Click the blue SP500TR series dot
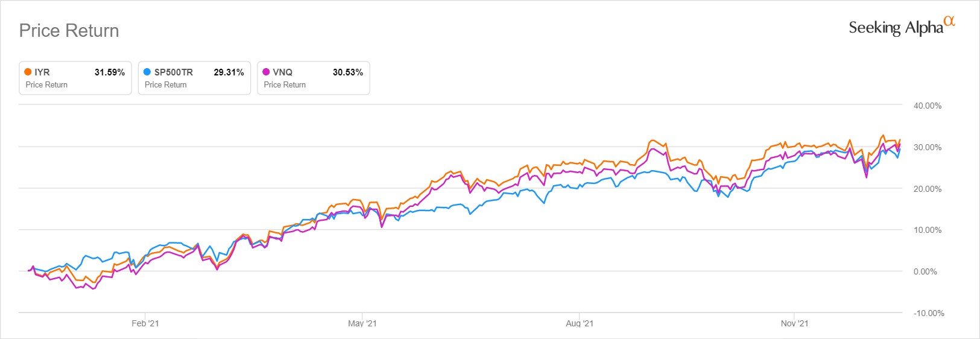980x339 pixels. click(147, 72)
